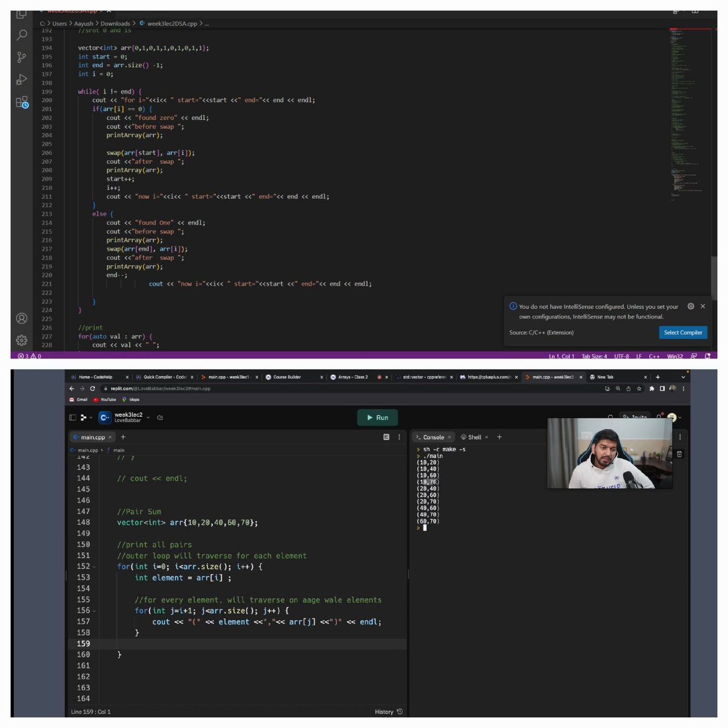Open the Accounts icon above the settings gear
The image size is (728, 728).
pyautogui.click(x=22, y=318)
